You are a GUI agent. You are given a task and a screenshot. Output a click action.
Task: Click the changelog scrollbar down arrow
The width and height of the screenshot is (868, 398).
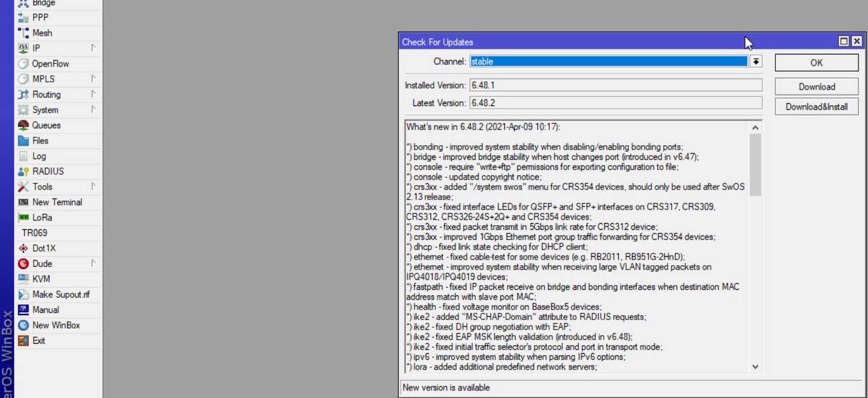tap(755, 367)
